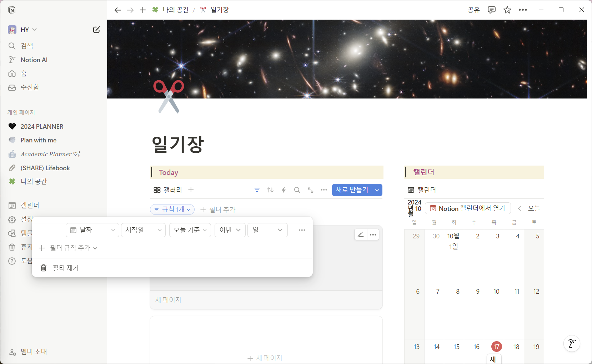
Task: Select the 갤러리 view tab
Action: click(168, 190)
